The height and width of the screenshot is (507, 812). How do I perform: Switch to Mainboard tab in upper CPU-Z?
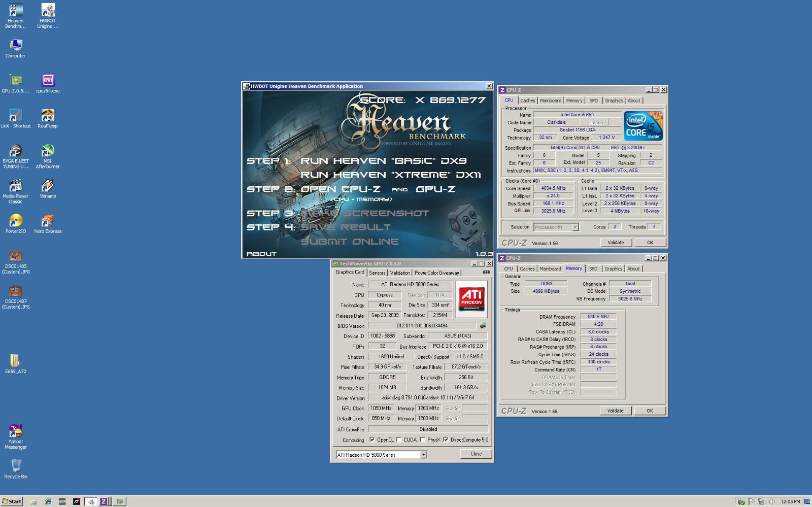pyautogui.click(x=551, y=100)
